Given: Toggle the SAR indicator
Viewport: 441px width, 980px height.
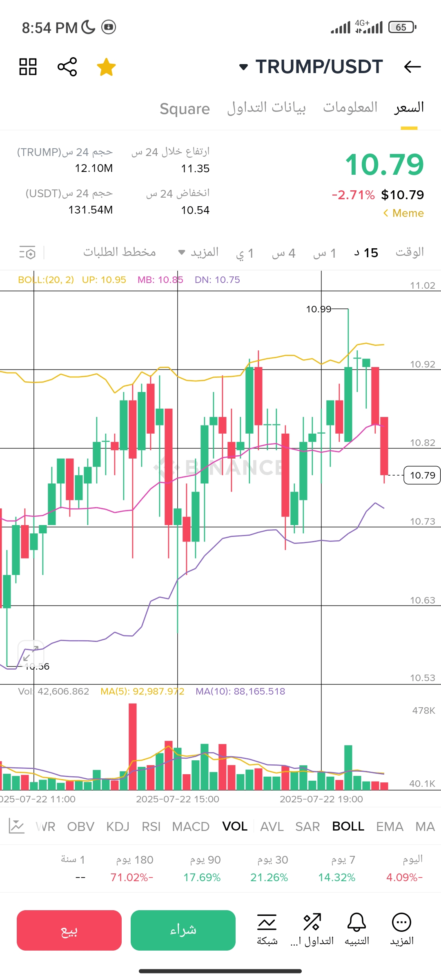Looking at the screenshot, I should (x=307, y=826).
